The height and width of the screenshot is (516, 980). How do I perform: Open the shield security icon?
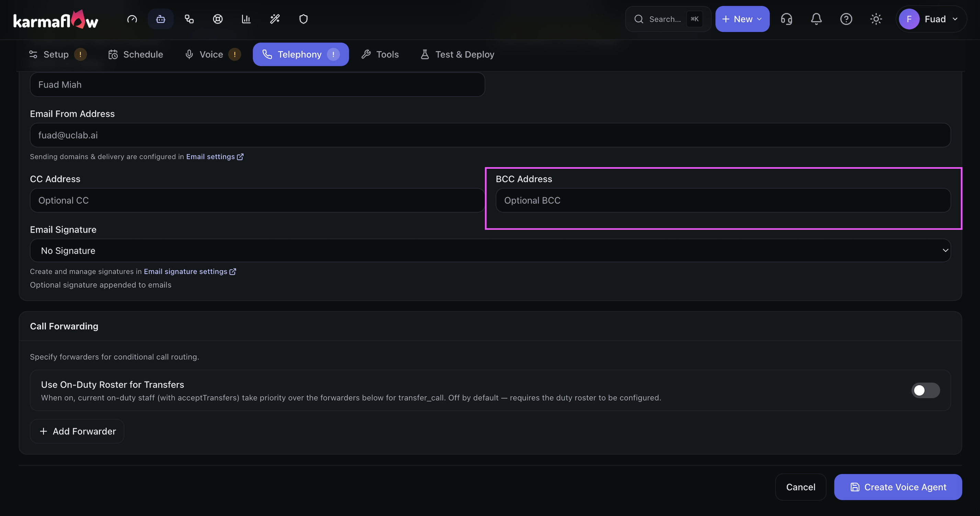point(303,19)
